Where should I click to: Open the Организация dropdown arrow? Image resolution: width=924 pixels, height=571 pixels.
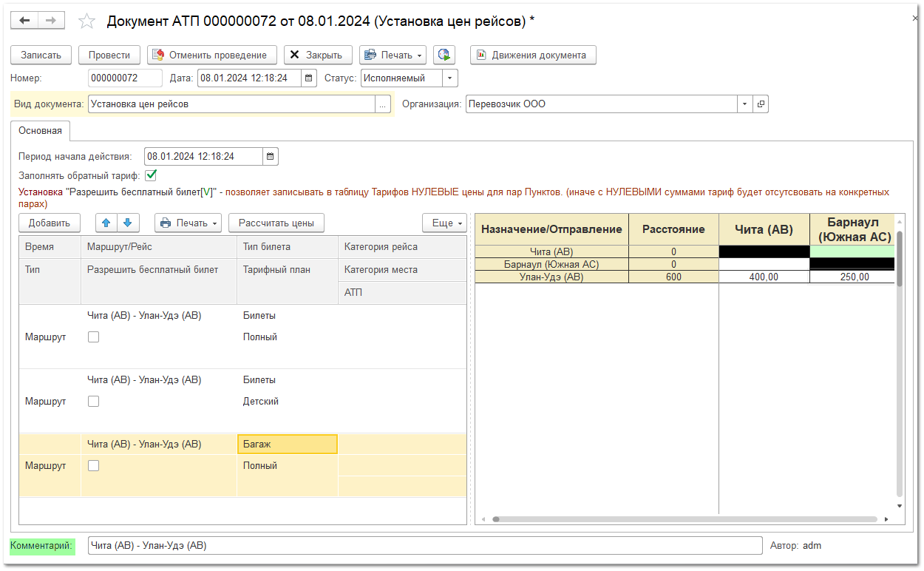tap(744, 104)
